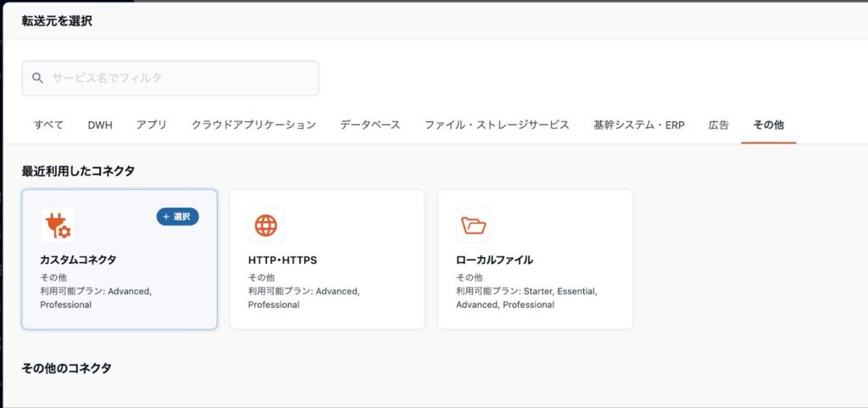Switch to the すべて tab

coord(48,125)
